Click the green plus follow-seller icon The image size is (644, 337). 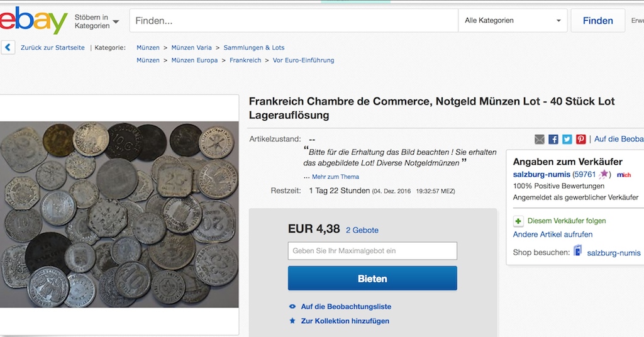click(518, 221)
